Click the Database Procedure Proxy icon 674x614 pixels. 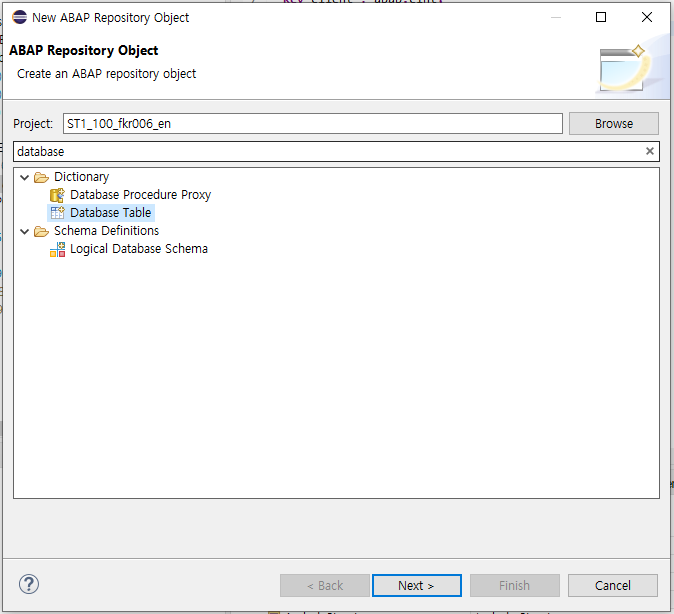57,195
